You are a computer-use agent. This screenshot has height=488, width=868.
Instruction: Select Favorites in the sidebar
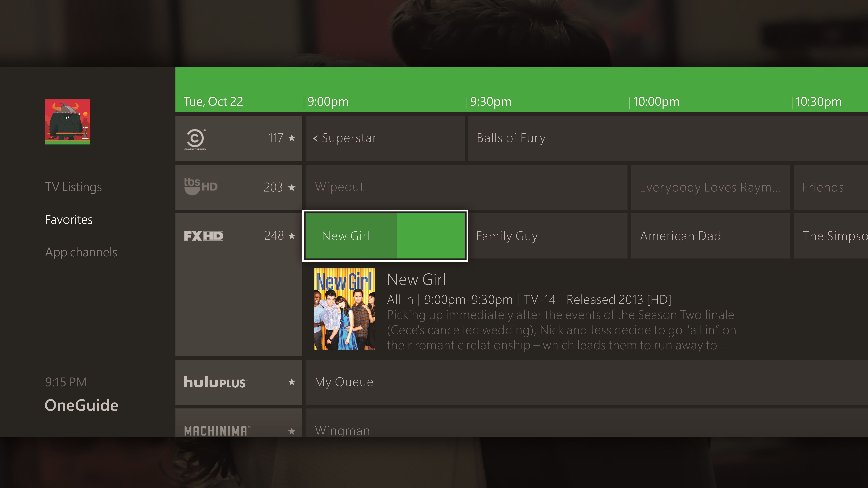[x=69, y=220]
